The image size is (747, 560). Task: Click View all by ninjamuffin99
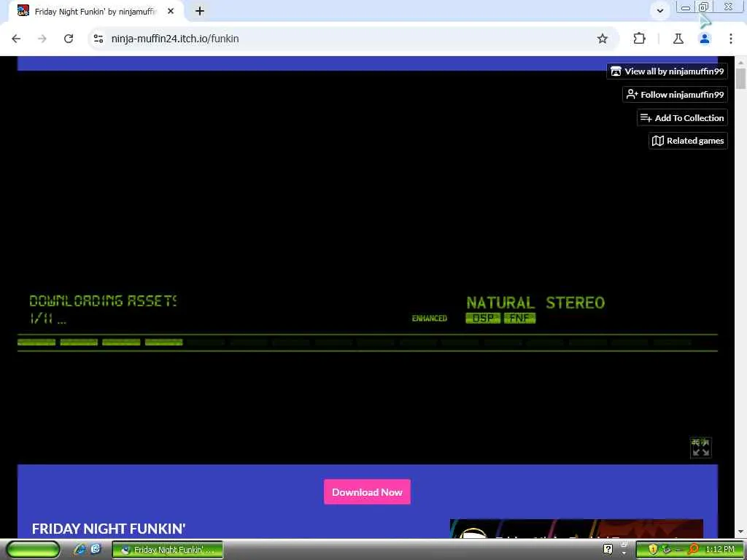pos(667,71)
